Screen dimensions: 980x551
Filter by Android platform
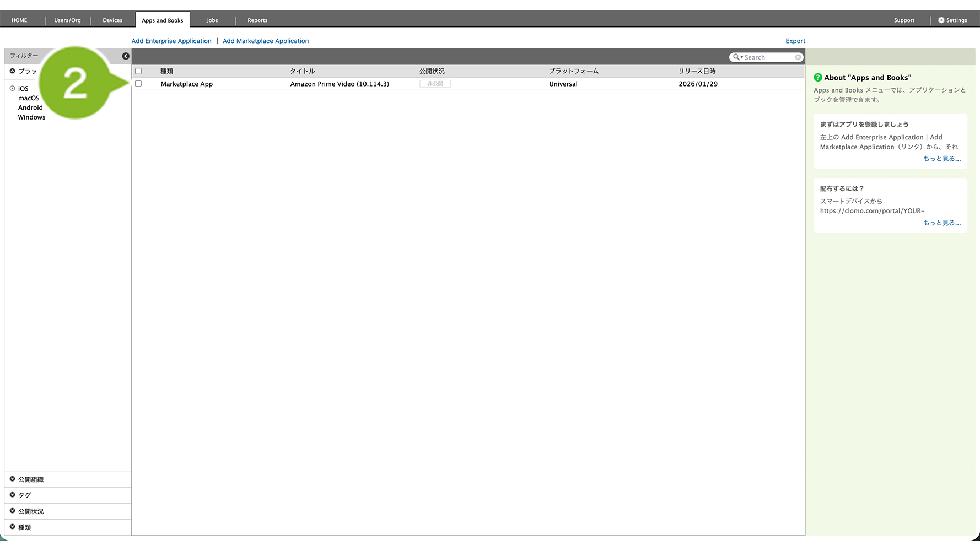[x=30, y=107]
